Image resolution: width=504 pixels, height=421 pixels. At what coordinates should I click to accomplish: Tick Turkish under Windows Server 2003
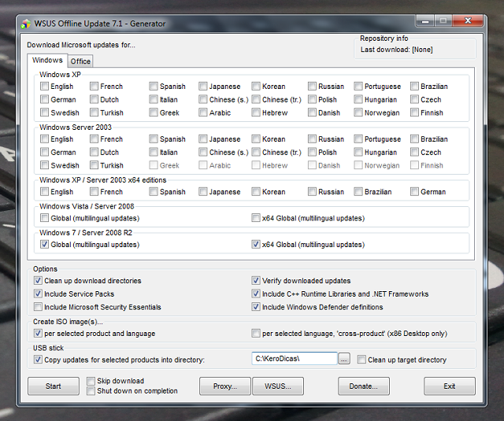tap(94, 165)
